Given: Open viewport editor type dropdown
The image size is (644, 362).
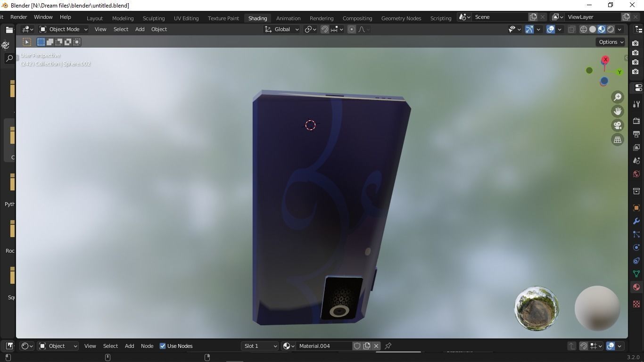Looking at the screenshot, I should tap(28, 29).
